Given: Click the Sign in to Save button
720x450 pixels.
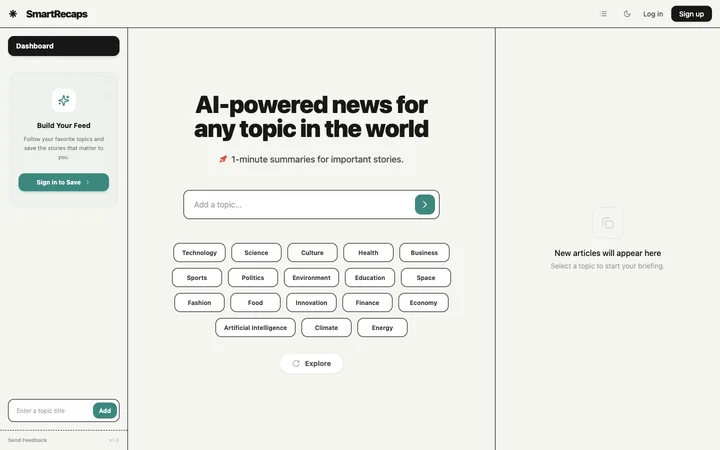Looking at the screenshot, I should point(63,182).
